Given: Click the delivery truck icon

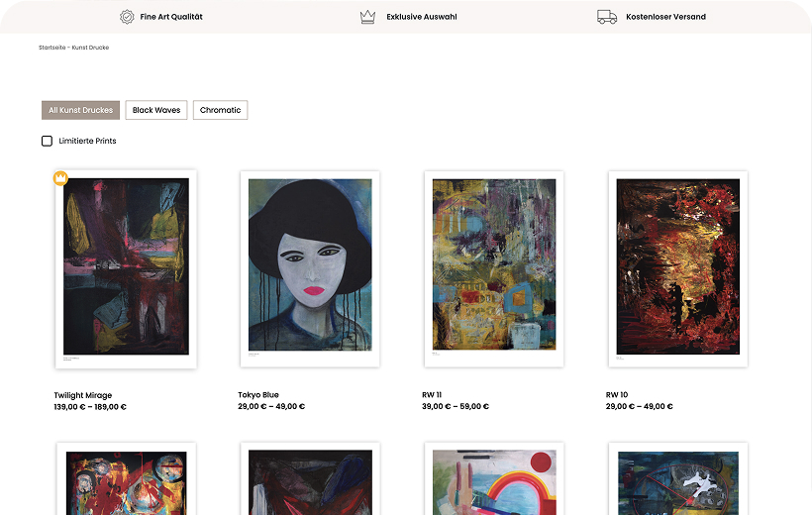Looking at the screenshot, I should point(607,17).
